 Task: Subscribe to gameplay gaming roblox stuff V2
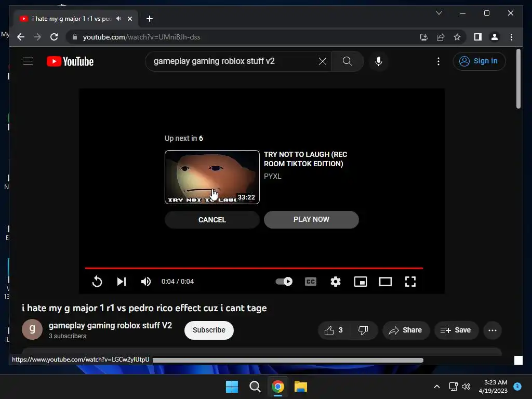[x=209, y=330]
